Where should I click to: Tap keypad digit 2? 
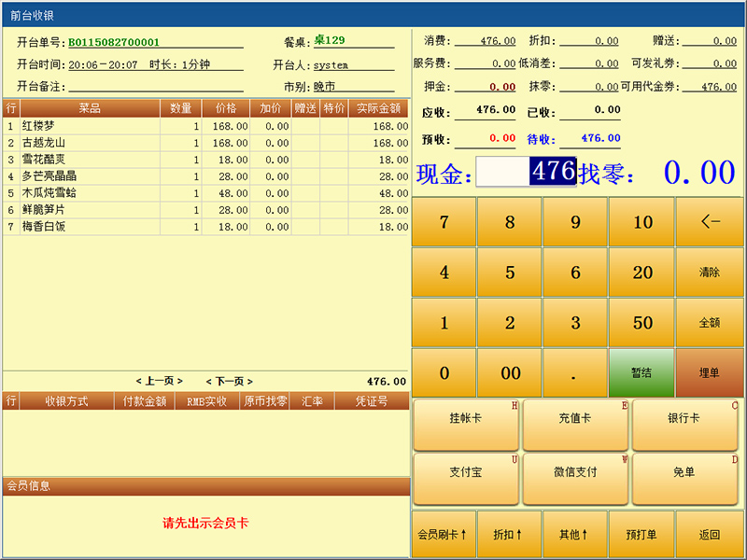click(x=510, y=323)
